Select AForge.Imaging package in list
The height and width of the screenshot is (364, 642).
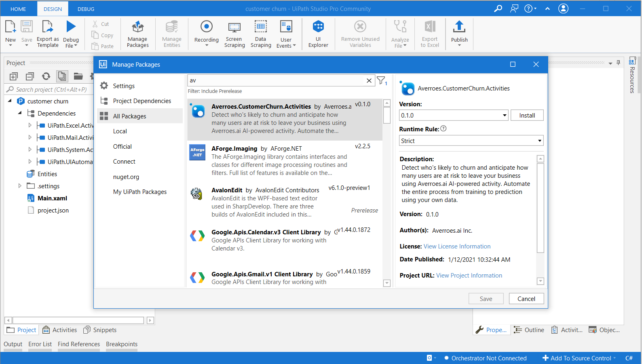(285, 160)
